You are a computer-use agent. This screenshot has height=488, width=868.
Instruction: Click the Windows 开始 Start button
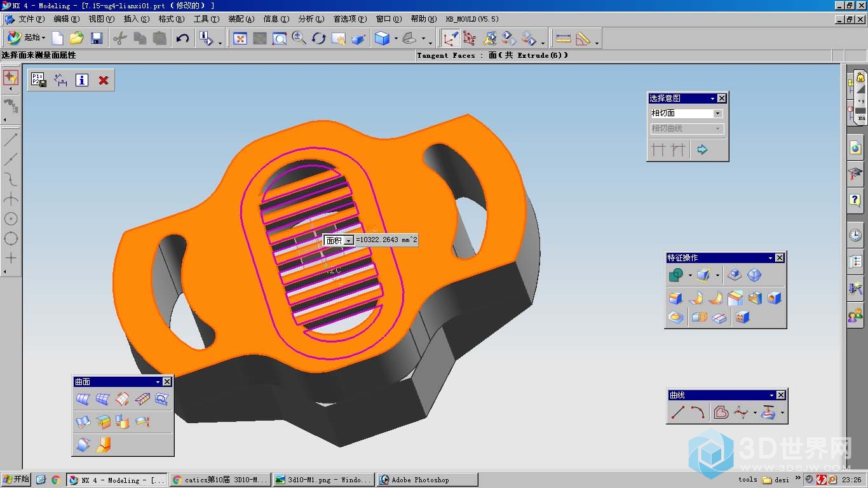16,480
